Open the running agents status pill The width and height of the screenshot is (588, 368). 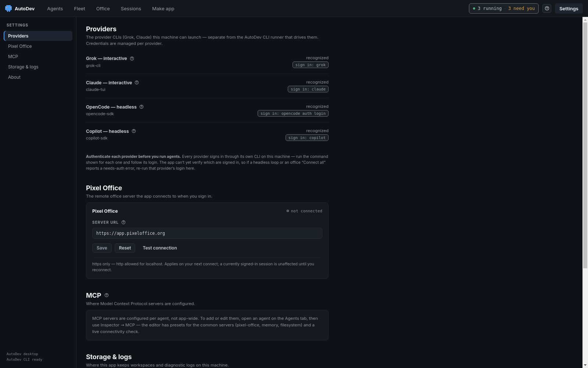(x=503, y=8)
